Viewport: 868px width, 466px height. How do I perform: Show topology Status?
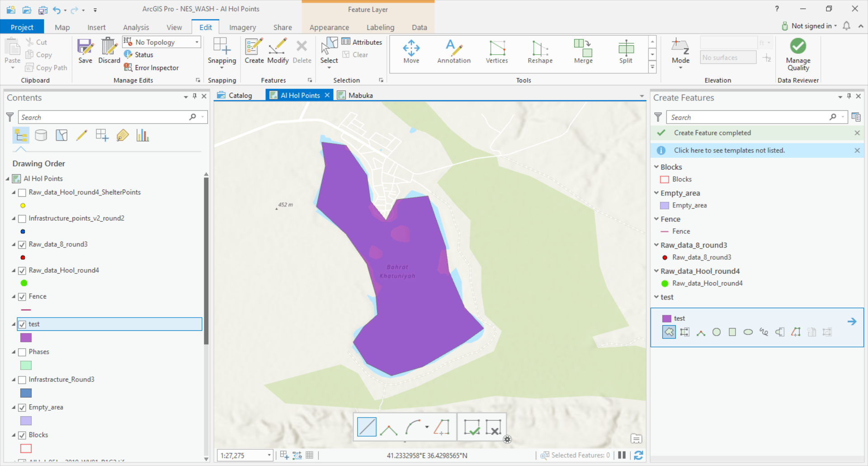coord(139,55)
